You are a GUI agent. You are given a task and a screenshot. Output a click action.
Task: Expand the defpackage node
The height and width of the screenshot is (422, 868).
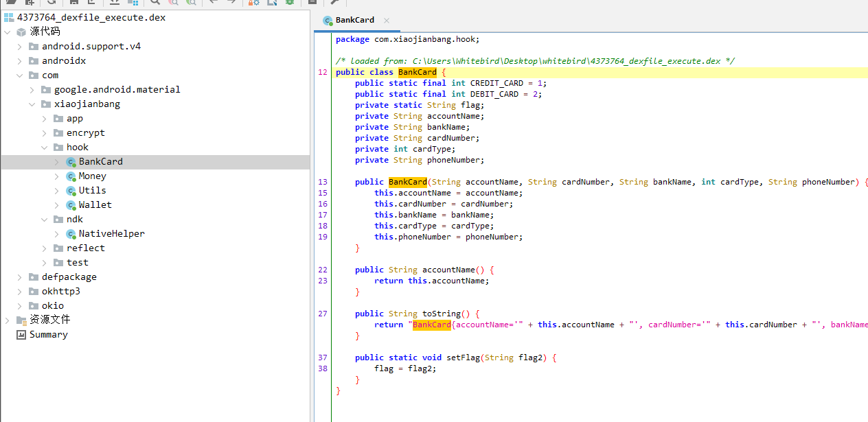pyautogui.click(x=19, y=277)
